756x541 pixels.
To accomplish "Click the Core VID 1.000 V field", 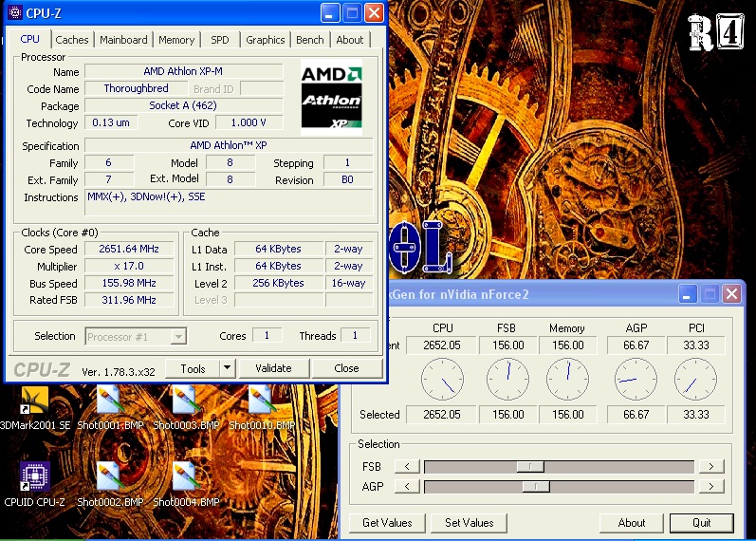I will [x=249, y=122].
